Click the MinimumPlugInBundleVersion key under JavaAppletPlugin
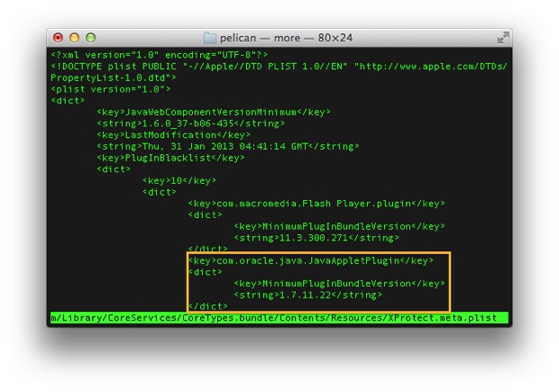Image resolution: width=559 pixels, height=392 pixels. (339, 283)
